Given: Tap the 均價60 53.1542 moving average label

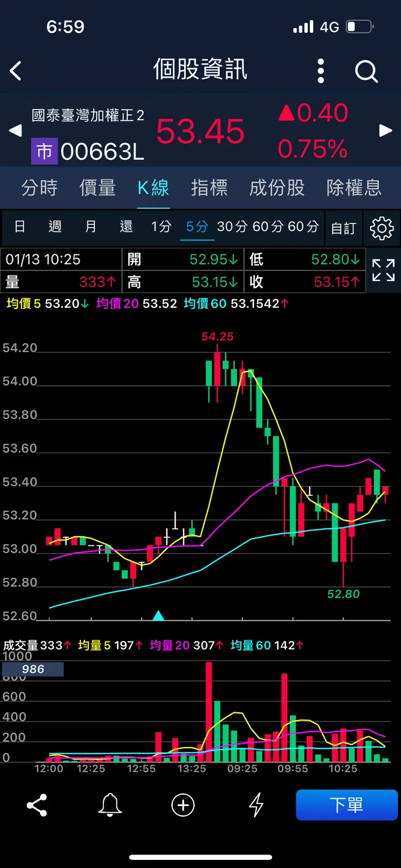Looking at the screenshot, I should 237,304.
